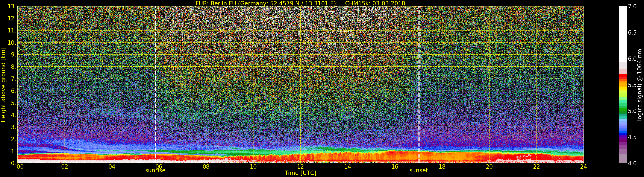Click the "24" tick on the time axis
This screenshot has height=177, width=644.
pos(583,166)
